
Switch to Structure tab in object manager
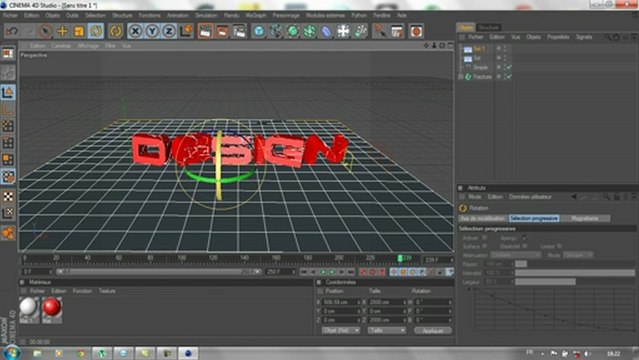pyautogui.click(x=489, y=27)
